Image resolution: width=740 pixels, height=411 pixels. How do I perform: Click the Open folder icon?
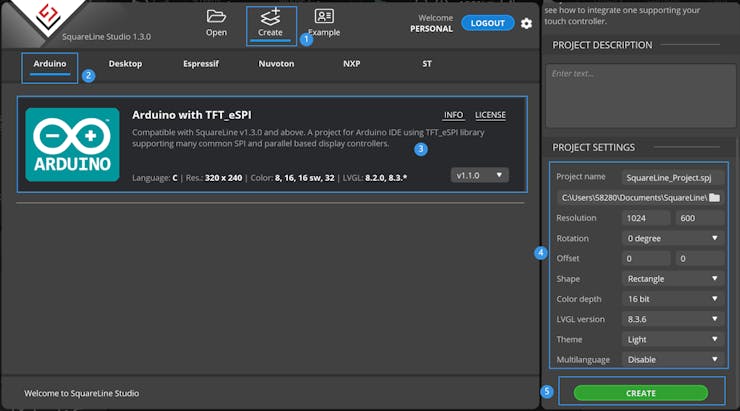[x=216, y=17]
